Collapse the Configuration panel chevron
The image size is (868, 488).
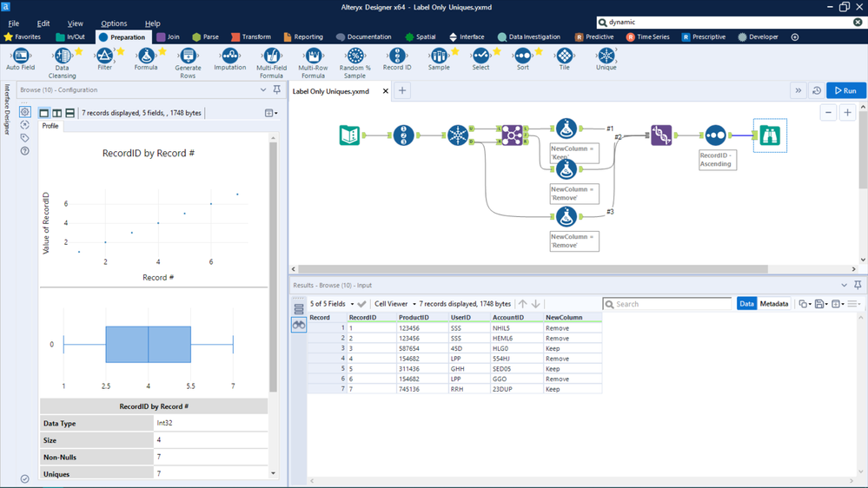[263, 89]
